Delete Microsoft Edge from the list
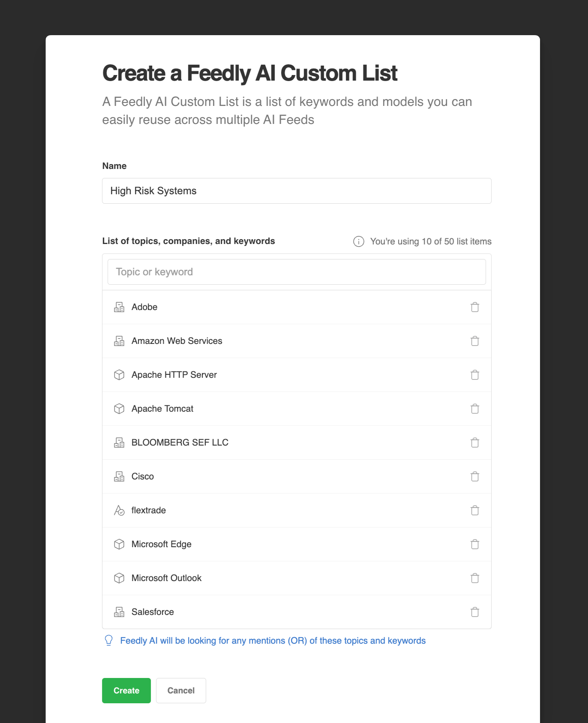 tap(474, 544)
